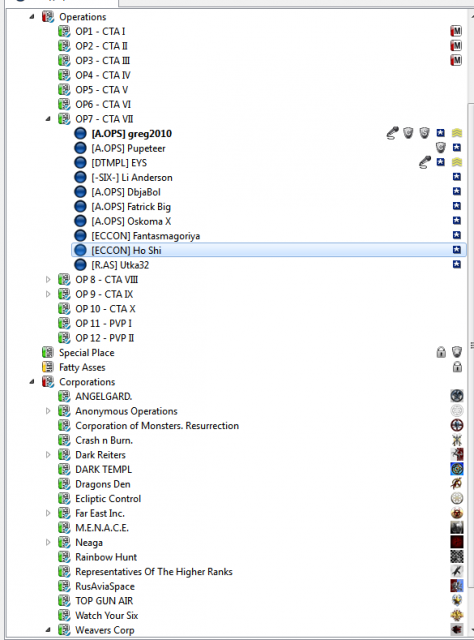Image resolution: width=474 pixels, height=640 pixels.
Task: Expand the Dark Reiters channel
Action: [x=48, y=455]
